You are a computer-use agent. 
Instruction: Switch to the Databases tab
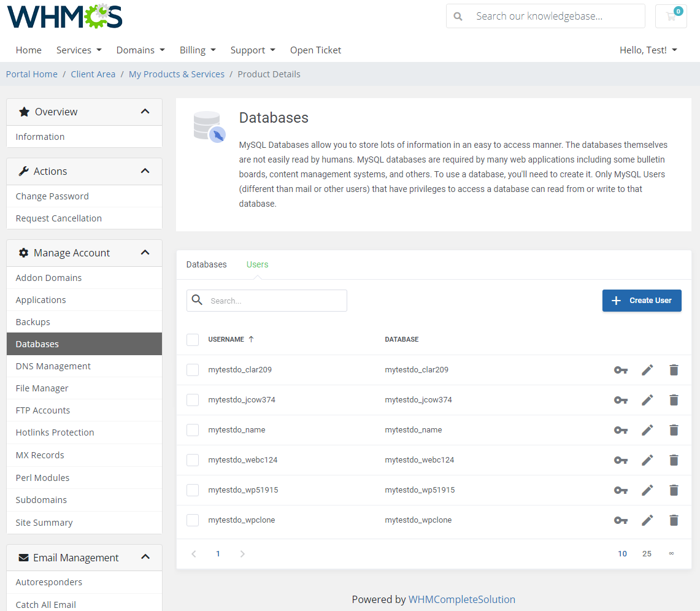[x=206, y=264]
